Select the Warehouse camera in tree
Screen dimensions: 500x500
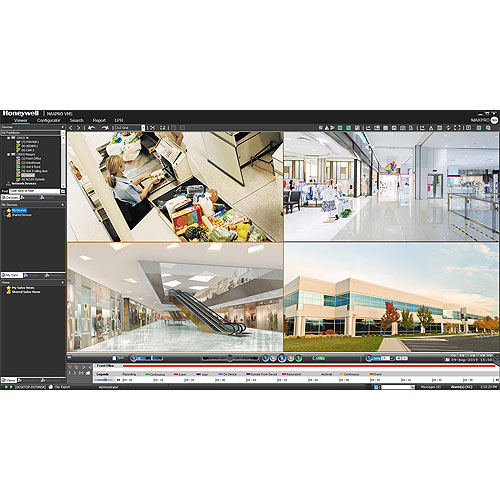[31, 163]
